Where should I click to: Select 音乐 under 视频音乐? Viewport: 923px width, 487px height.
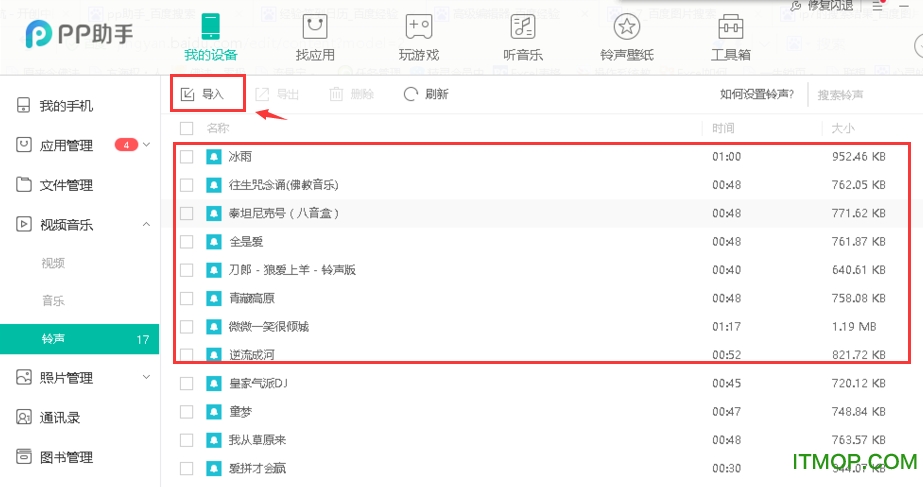click(53, 300)
